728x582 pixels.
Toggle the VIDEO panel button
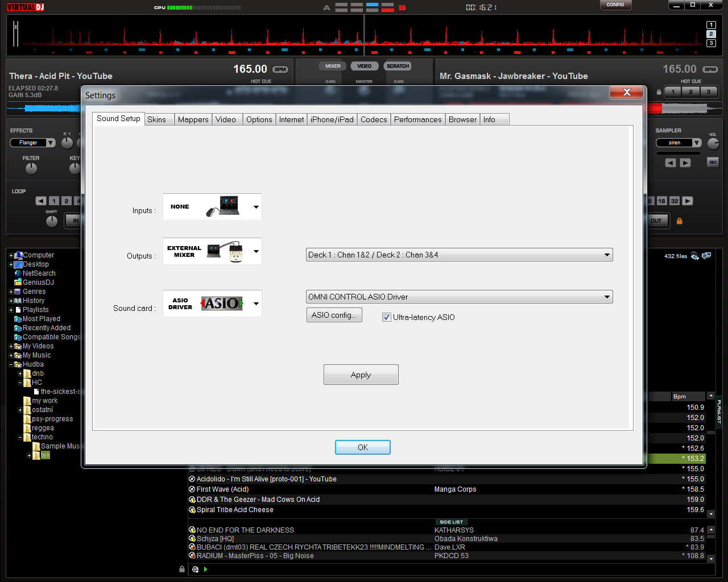pos(364,66)
